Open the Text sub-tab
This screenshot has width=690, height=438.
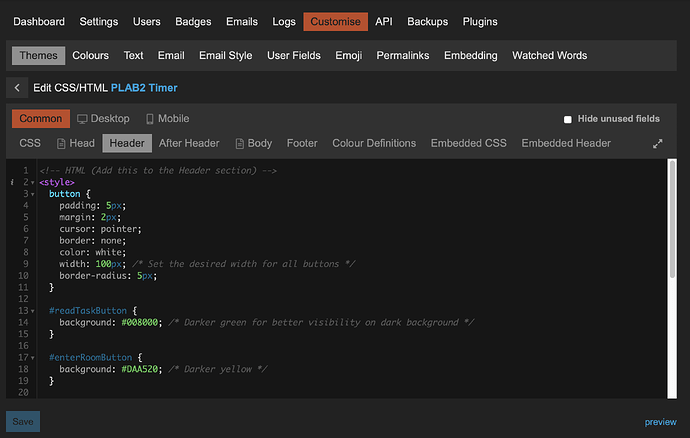point(133,55)
